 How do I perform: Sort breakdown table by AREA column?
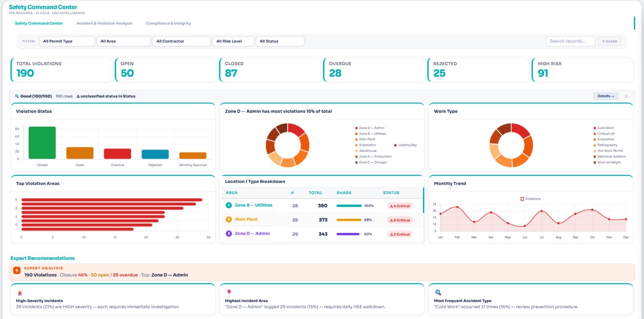[231, 193]
